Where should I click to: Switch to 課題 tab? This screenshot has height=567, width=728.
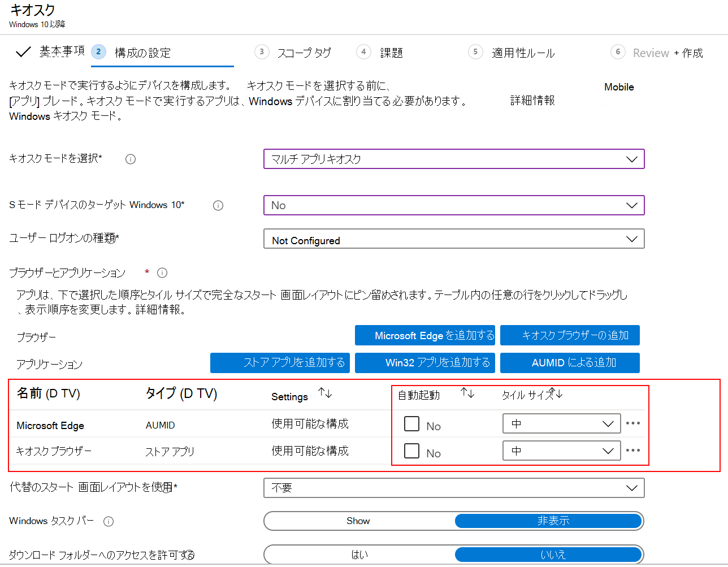pos(391,53)
